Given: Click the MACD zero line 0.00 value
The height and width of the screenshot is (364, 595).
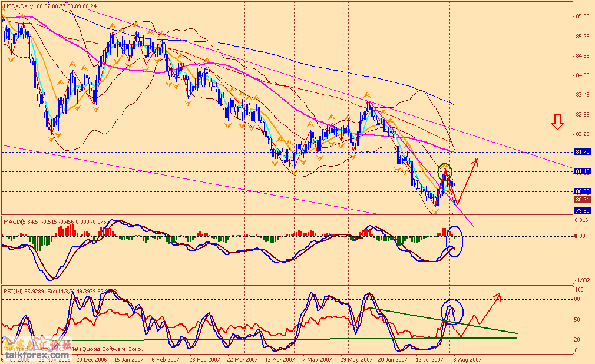Looking at the screenshot, I should [580, 236].
